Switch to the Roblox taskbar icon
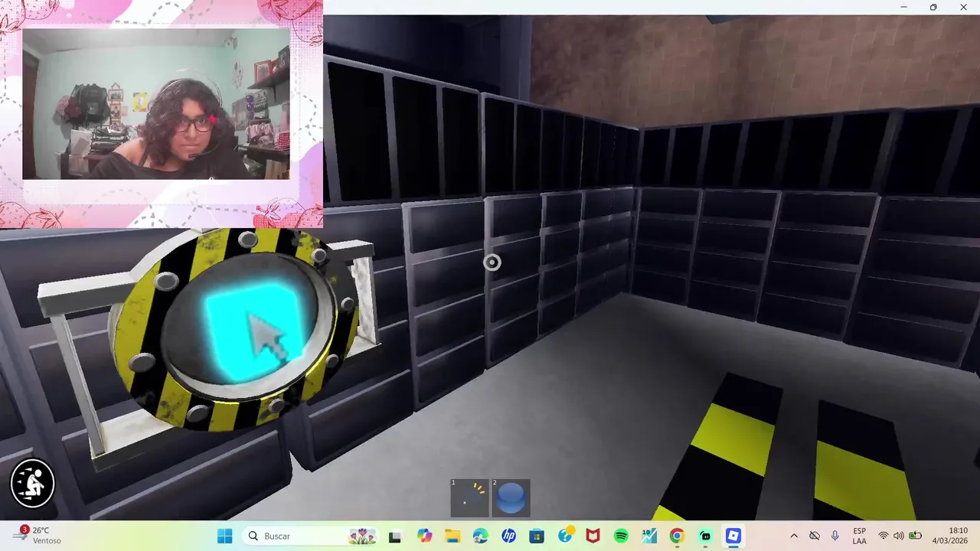Viewport: 980px width, 551px height. click(x=733, y=536)
